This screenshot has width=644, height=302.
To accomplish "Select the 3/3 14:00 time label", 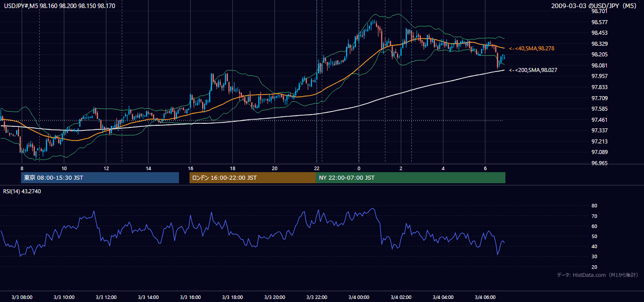I will (x=148, y=297).
